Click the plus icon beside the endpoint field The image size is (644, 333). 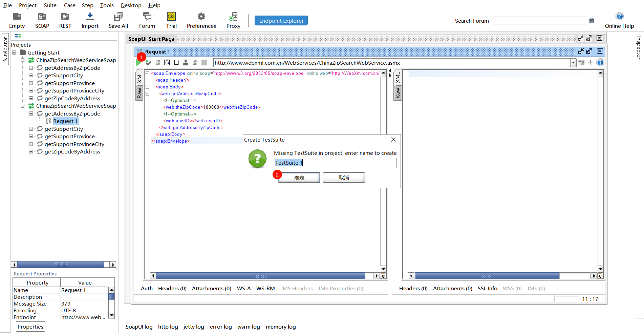[591, 62]
